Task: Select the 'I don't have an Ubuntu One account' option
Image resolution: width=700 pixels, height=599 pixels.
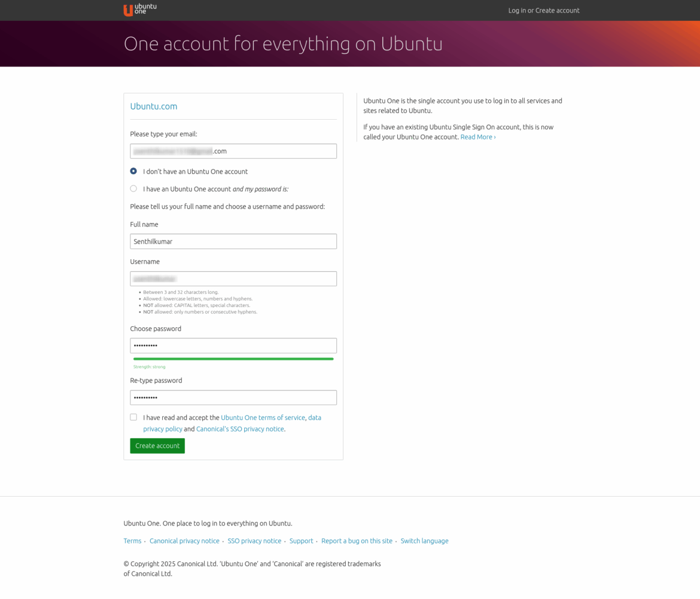Action: point(133,171)
